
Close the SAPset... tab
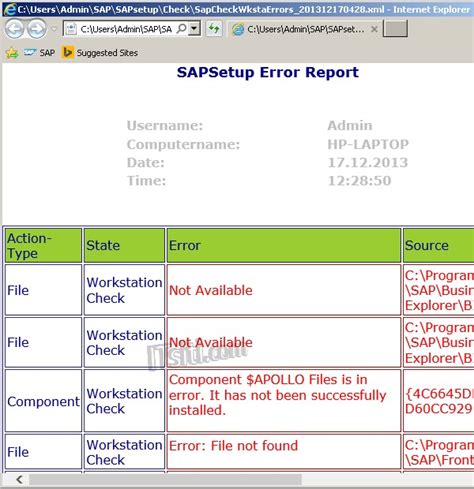coord(374,29)
